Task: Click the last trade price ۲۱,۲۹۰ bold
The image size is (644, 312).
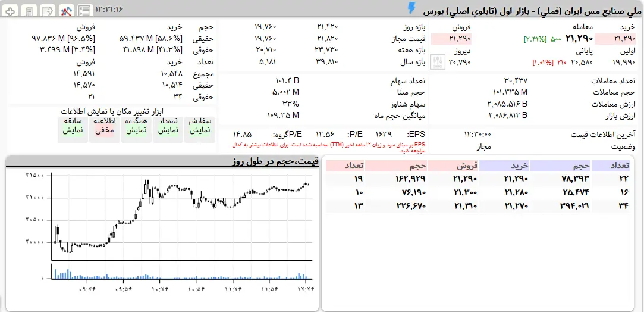Action: point(579,39)
